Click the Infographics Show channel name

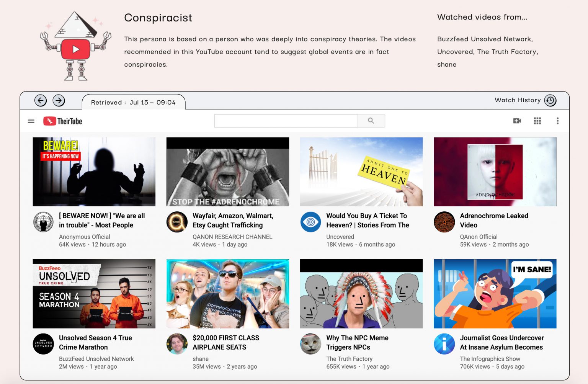tap(490, 359)
